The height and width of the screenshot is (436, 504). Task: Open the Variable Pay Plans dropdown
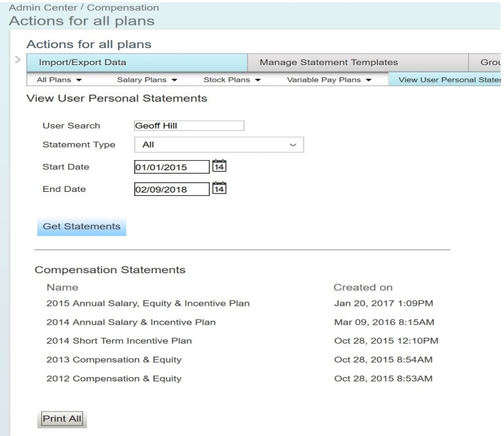tap(329, 80)
